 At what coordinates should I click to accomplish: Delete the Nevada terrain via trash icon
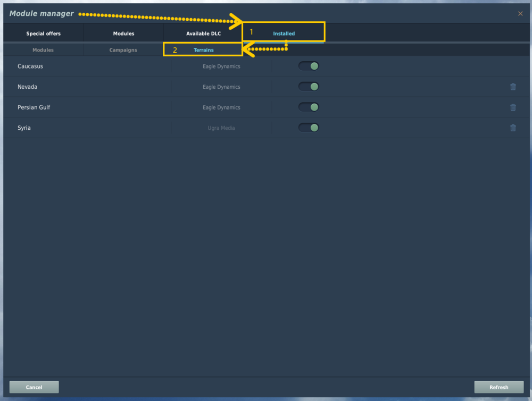click(513, 87)
